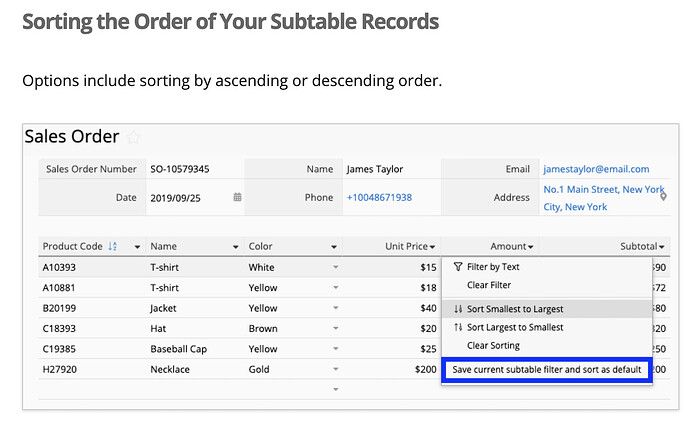Viewport: 690px width, 421px height.
Task: Open the color dropdown for the White row
Action: (x=336, y=267)
